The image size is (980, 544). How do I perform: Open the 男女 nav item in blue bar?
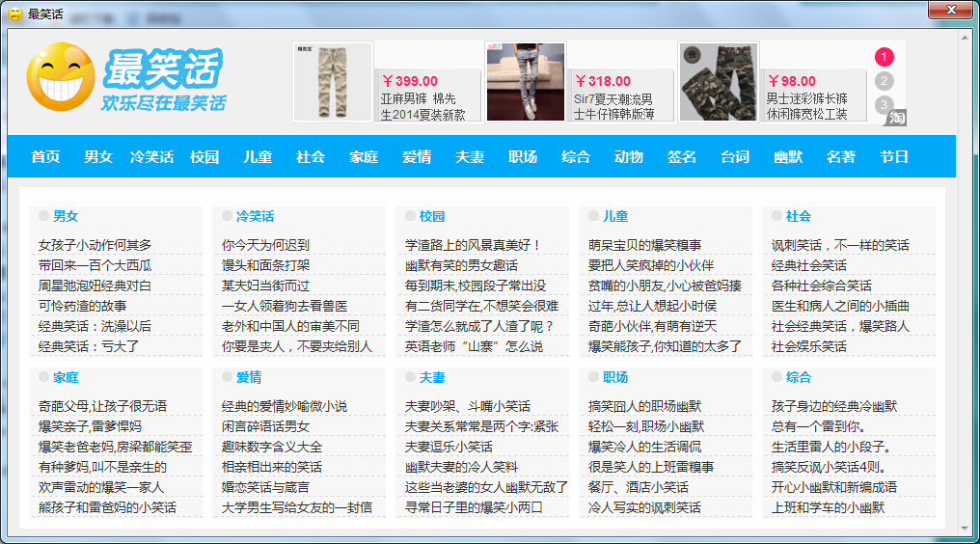(x=98, y=157)
